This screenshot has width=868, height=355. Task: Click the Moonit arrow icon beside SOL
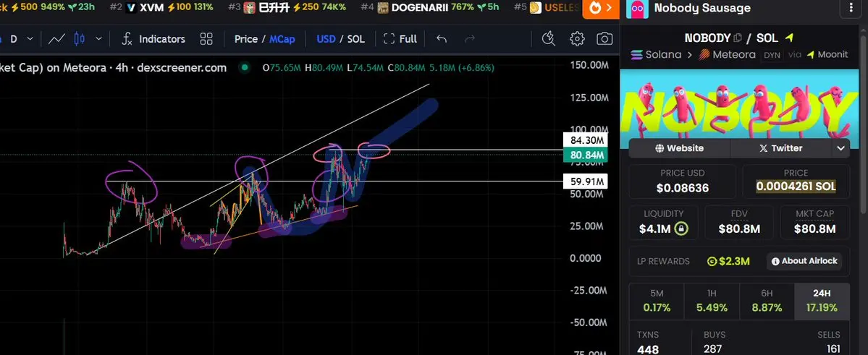[789, 38]
